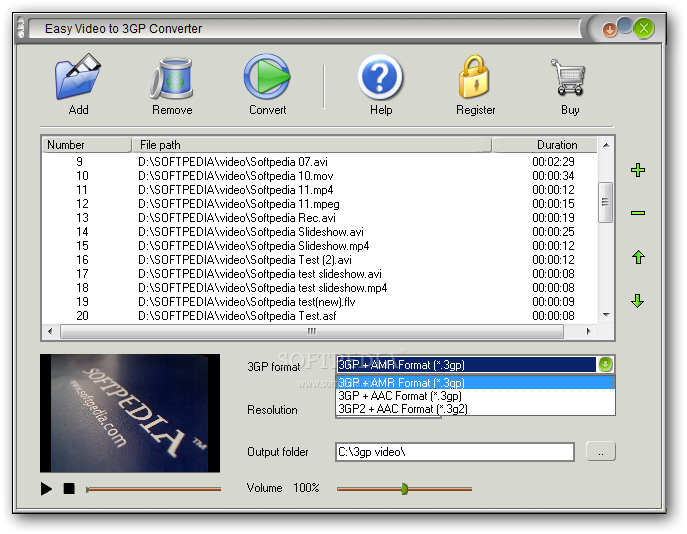
Task: Click the Add video folder icon
Action: click(78, 77)
